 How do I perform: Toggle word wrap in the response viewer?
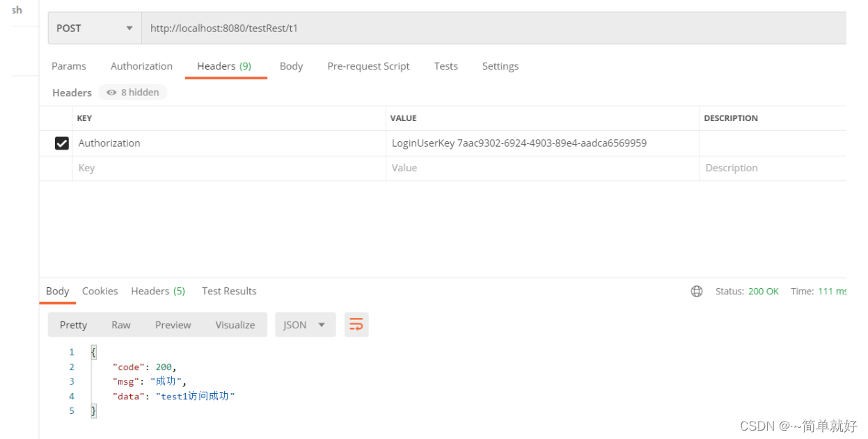(356, 324)
